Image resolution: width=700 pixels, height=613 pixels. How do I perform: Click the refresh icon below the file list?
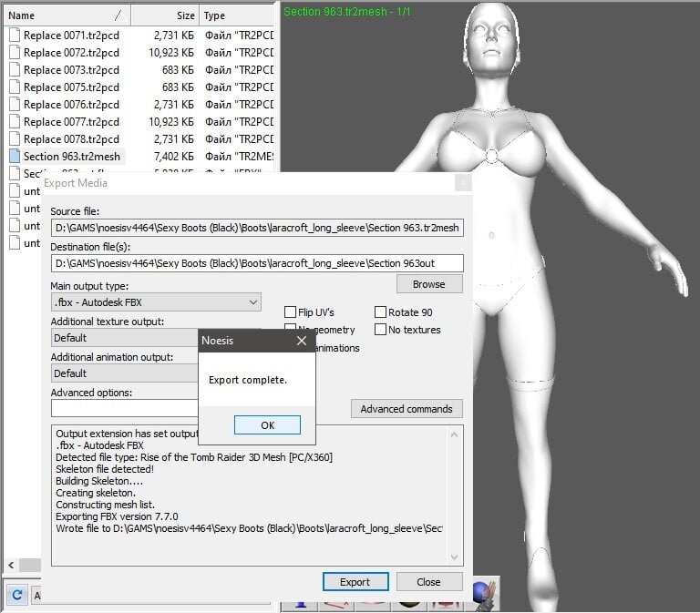coord(17,595)
